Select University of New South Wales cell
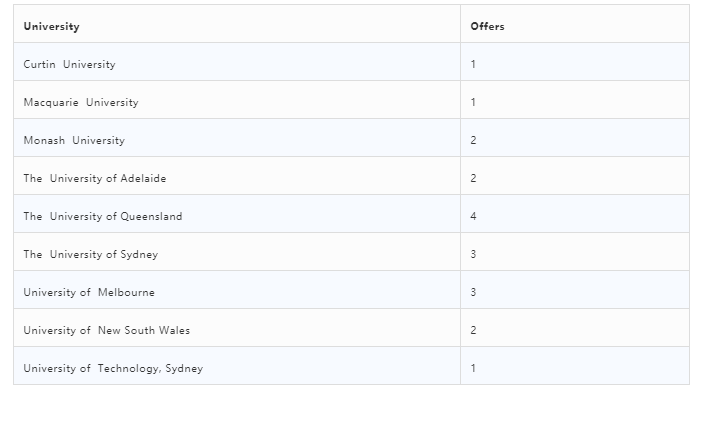Screen dimensions: 703x422 (x=237, y=328)
